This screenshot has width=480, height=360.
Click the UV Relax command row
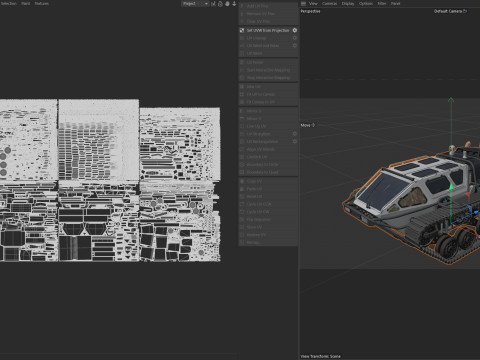pos(268,46)
